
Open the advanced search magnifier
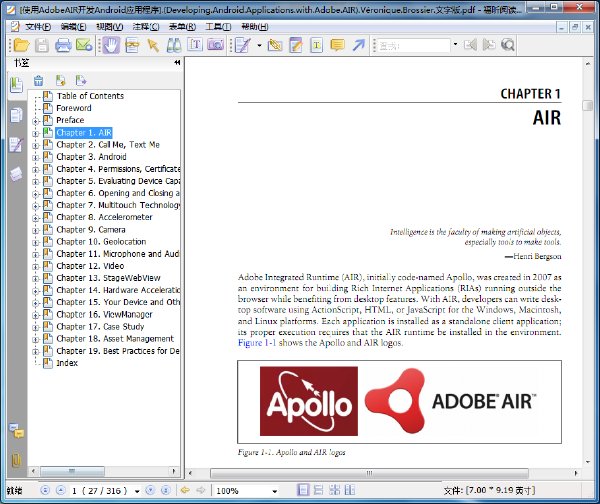tap(508, 45)
